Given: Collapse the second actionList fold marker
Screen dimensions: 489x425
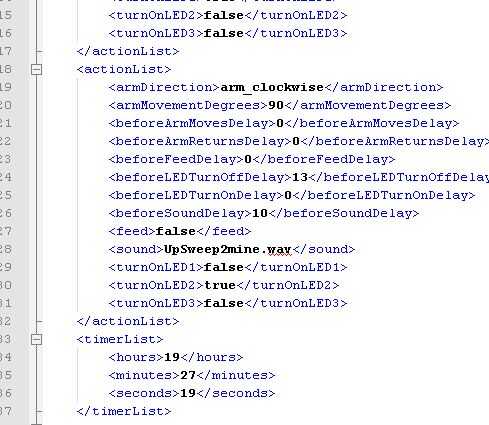Looking at the screenshot, I should 36,69.
